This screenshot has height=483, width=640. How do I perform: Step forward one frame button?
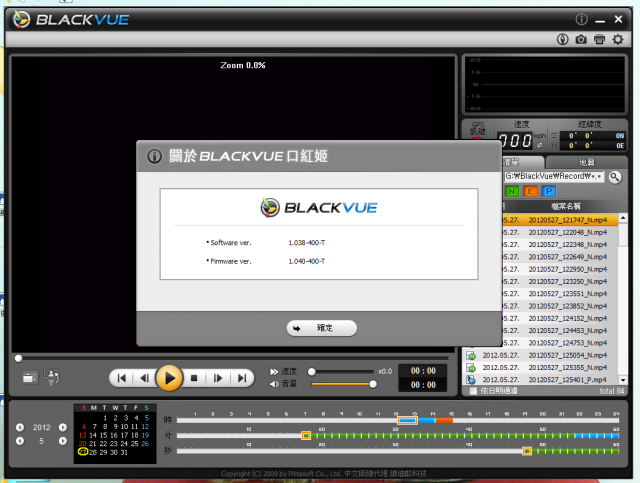click(x=218, y=378)
